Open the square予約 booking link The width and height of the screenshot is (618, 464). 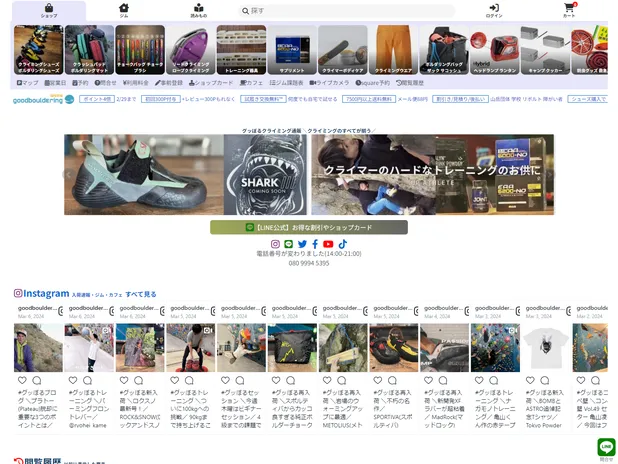click(372, 83)
